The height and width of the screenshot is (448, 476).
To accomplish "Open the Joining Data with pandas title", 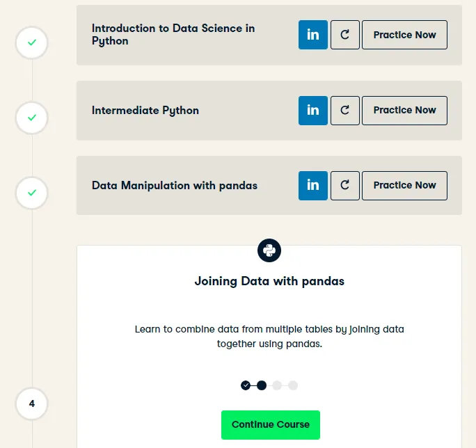I will click(x=269, y=281).
